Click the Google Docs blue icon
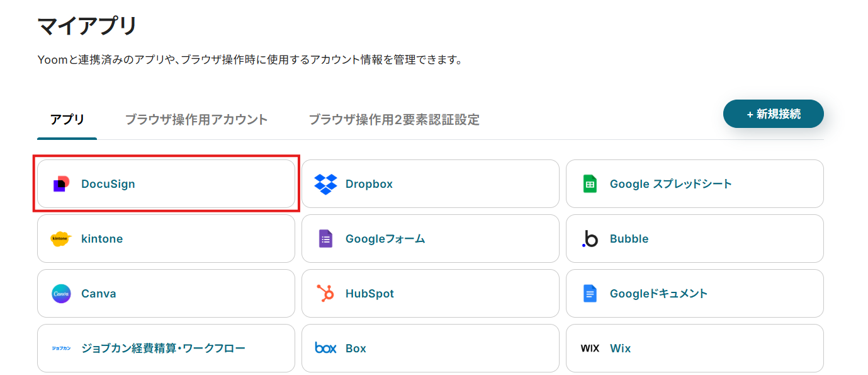The image size is (868, 375). click(590, 294)
